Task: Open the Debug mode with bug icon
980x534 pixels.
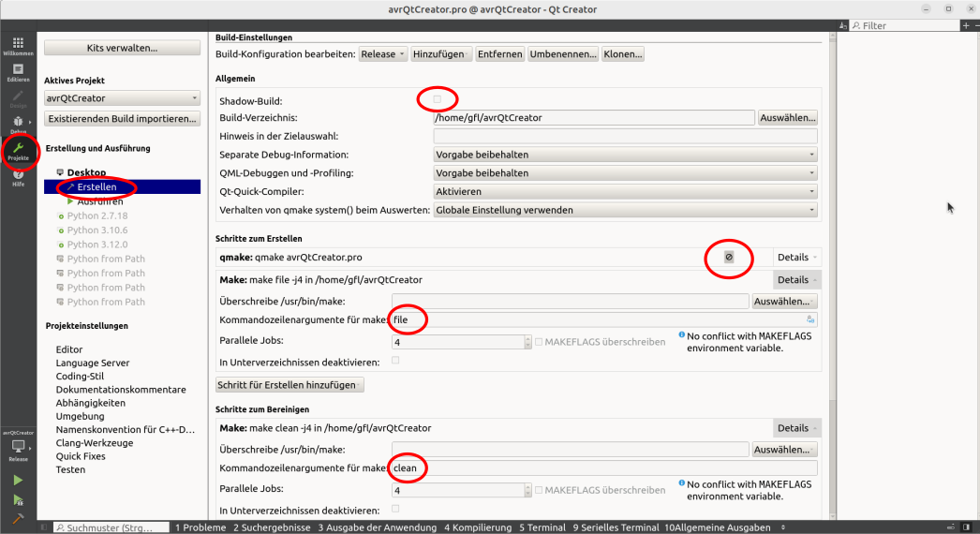Action: (18, 124)
